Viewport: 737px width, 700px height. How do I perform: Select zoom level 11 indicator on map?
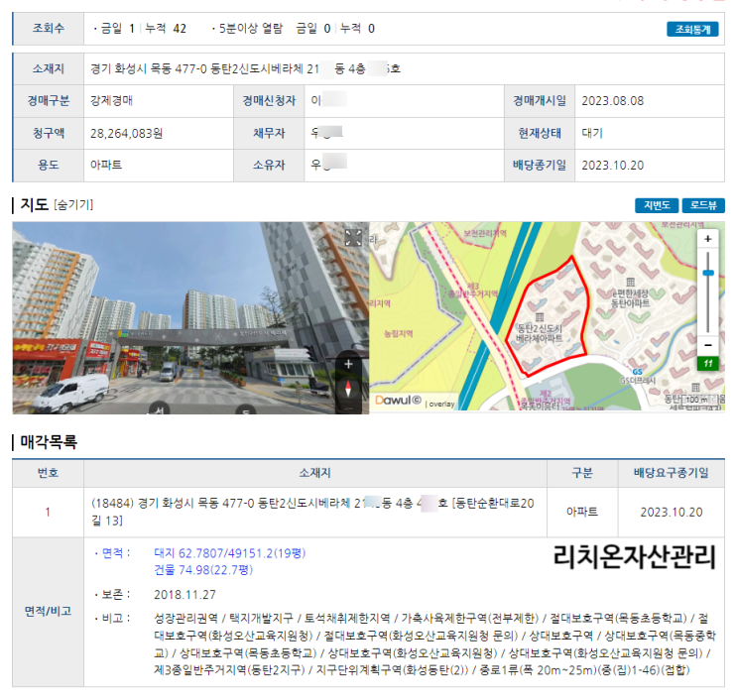click(708, 363)
